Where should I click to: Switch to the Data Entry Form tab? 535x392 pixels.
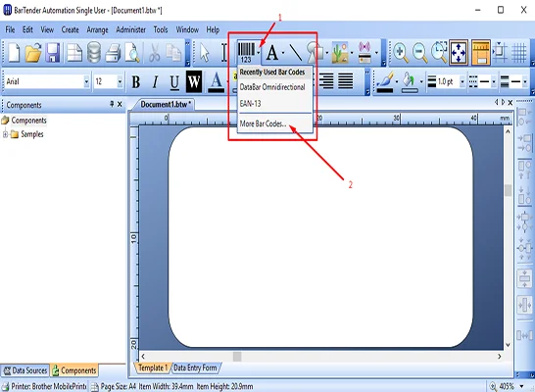[x=195, y=367]
